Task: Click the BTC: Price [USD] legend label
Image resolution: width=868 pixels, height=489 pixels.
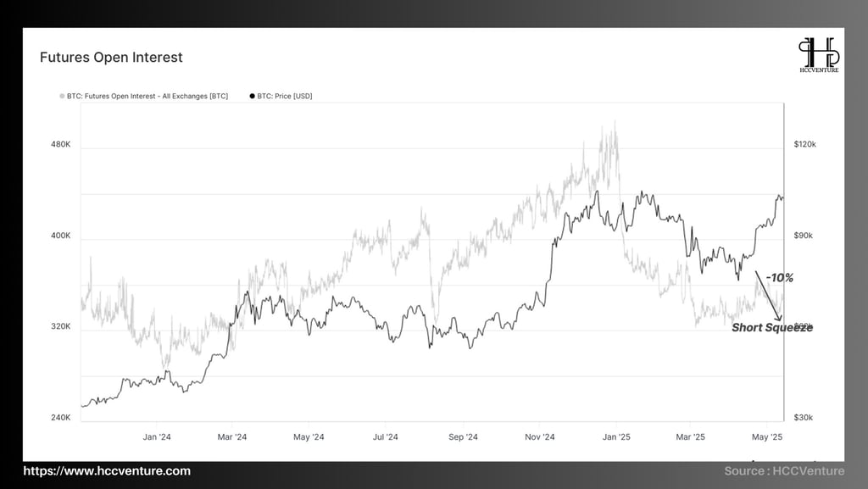Action: tap(285, 97)
